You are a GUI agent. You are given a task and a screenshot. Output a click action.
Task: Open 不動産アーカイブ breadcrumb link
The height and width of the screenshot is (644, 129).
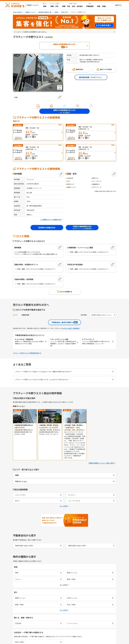pos(30,12)
